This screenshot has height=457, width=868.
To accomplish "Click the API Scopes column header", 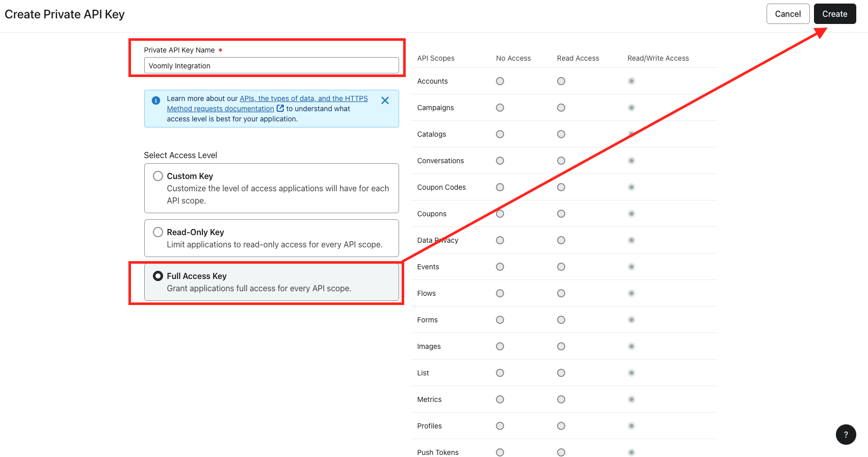I will (x=436, y=58).
